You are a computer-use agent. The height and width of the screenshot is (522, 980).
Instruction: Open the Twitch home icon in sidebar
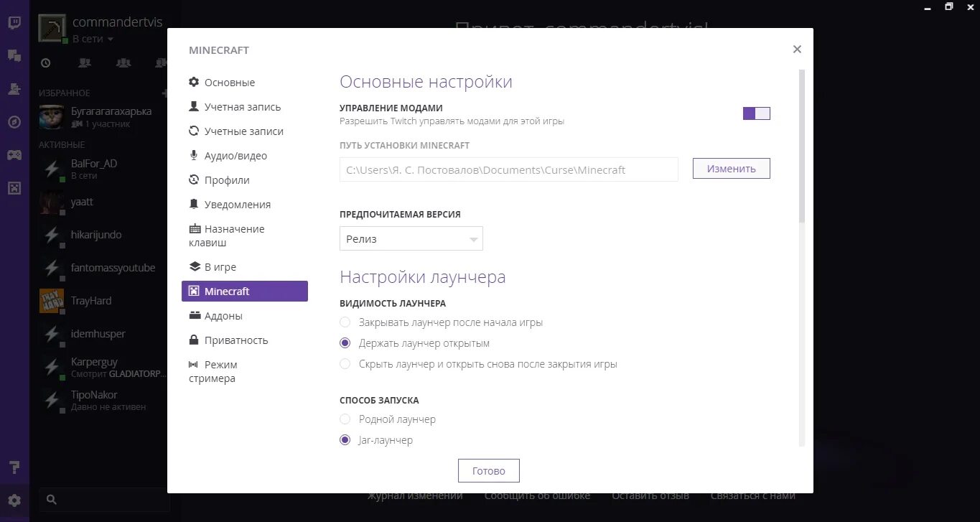pos(14,22)
